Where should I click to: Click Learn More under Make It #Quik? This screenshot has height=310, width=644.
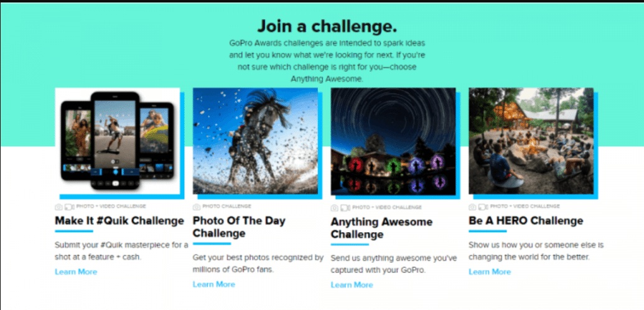[x=76, y=272]
